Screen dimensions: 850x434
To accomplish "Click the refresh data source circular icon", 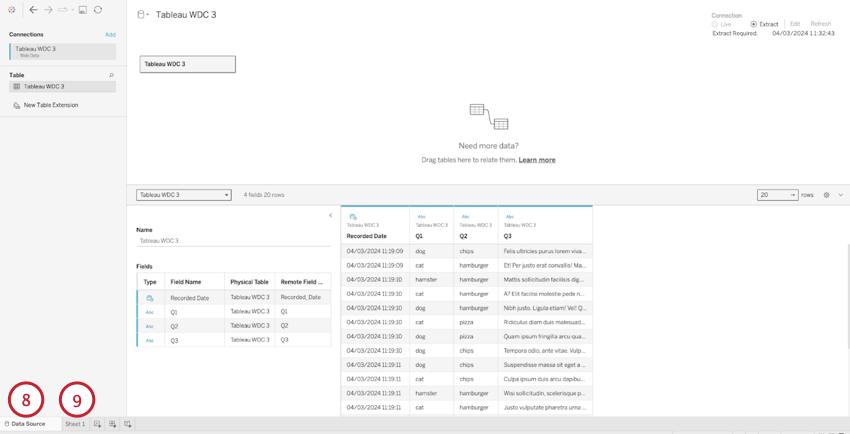I will click(98, 10).
